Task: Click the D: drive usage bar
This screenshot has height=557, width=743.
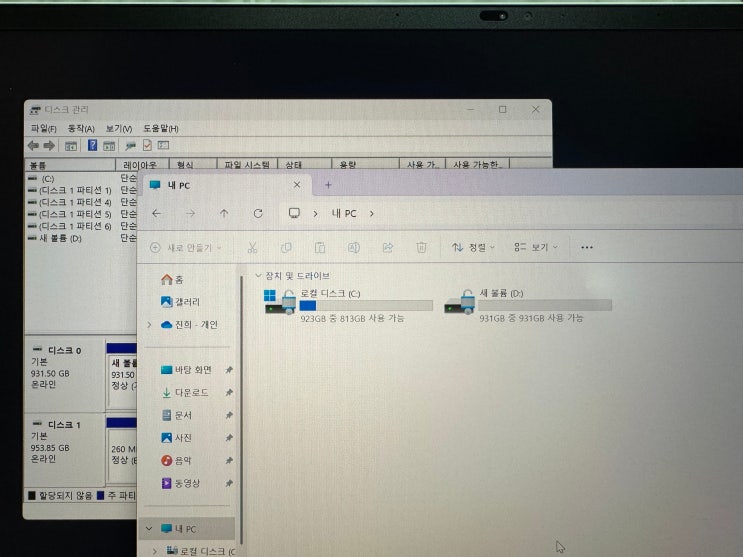Action: click(x=545, y=306)
